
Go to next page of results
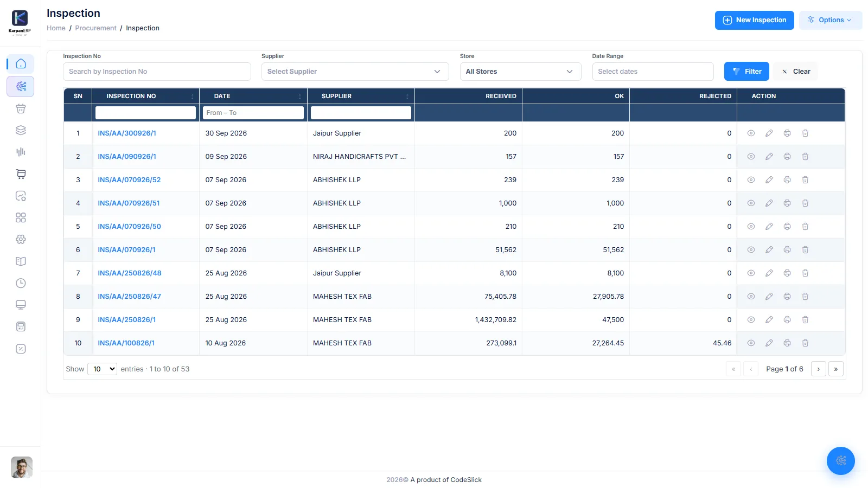[x=818, y=369]
